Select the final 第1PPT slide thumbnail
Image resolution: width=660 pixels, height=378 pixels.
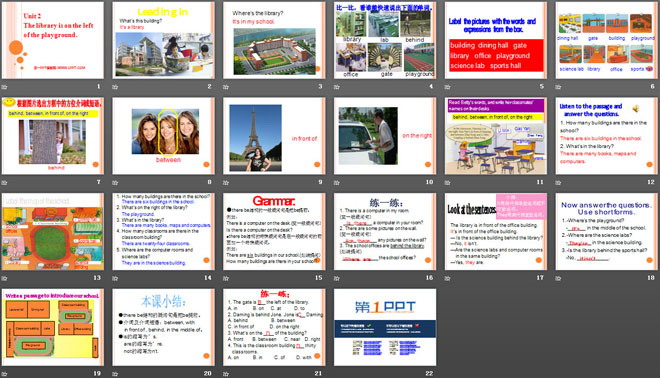385,327
